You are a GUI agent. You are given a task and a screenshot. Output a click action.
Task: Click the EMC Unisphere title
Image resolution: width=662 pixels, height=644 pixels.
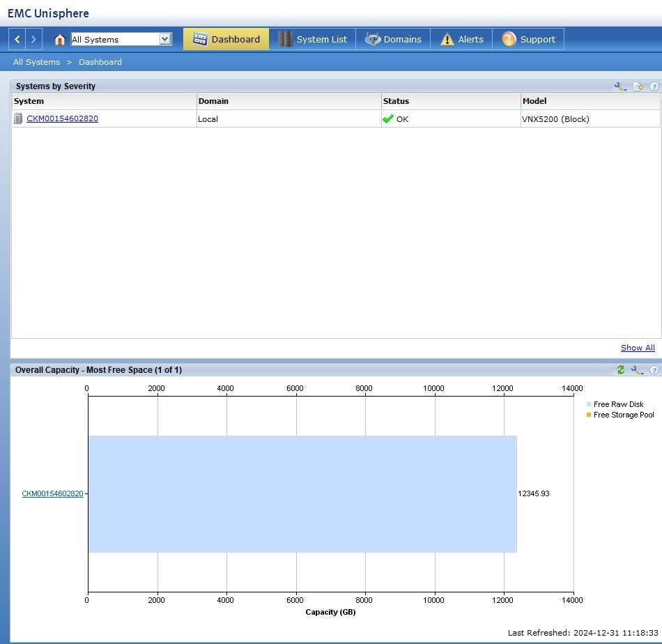click(x=48, y=13)
